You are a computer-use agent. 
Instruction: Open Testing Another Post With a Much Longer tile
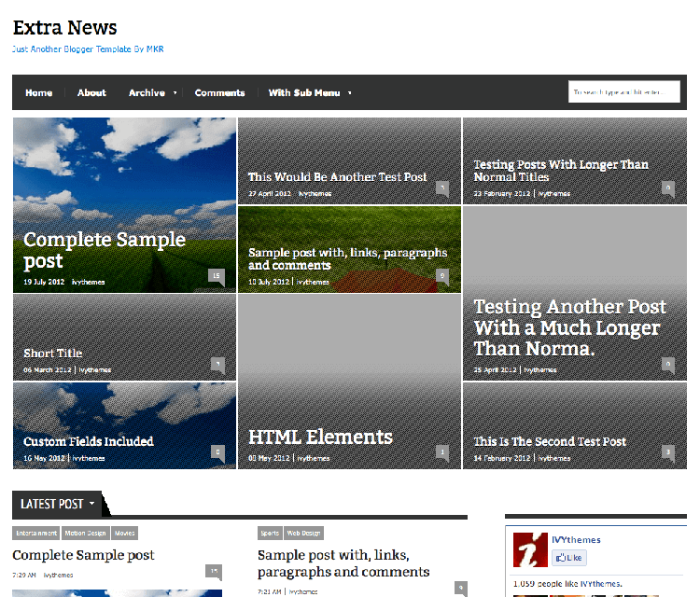tap(575, 294)
